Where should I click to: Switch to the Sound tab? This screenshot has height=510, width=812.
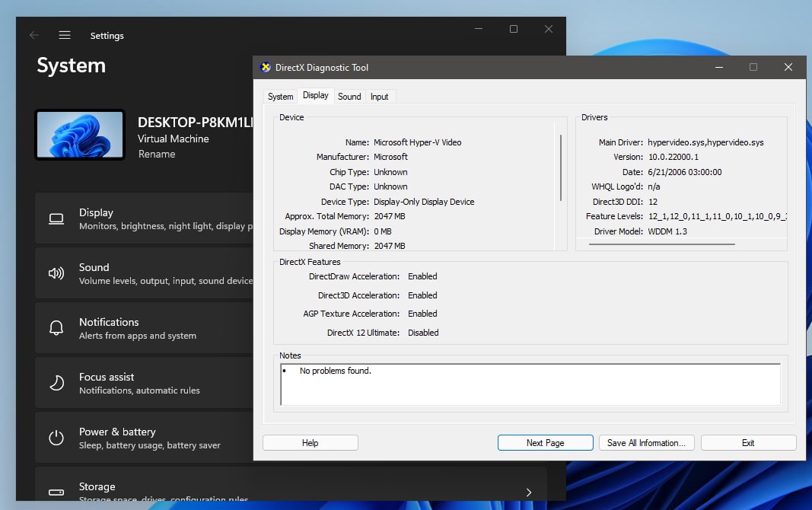click(349, 97)
